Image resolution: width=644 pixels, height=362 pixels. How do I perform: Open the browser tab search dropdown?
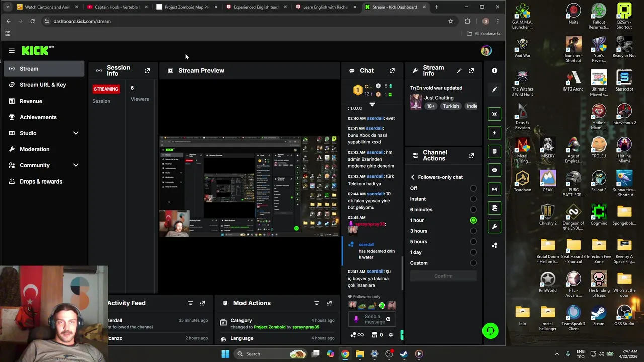tap(7, 7)
